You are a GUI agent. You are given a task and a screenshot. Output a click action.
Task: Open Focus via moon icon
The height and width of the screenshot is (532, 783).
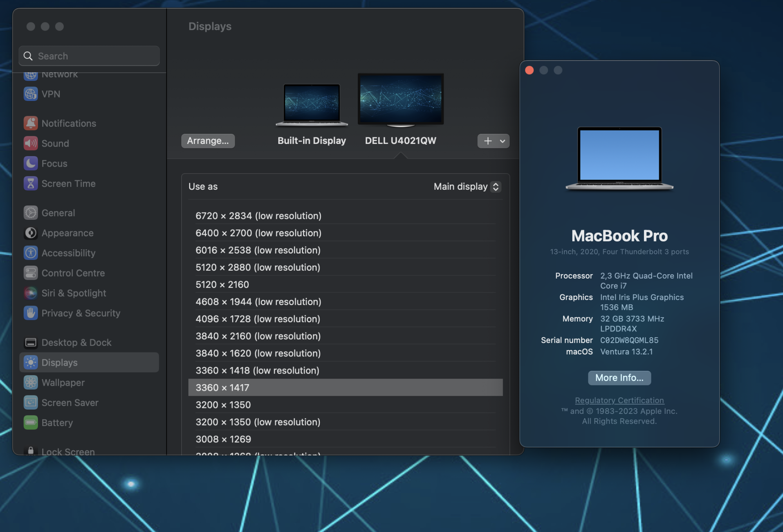[x=31, y=163]
